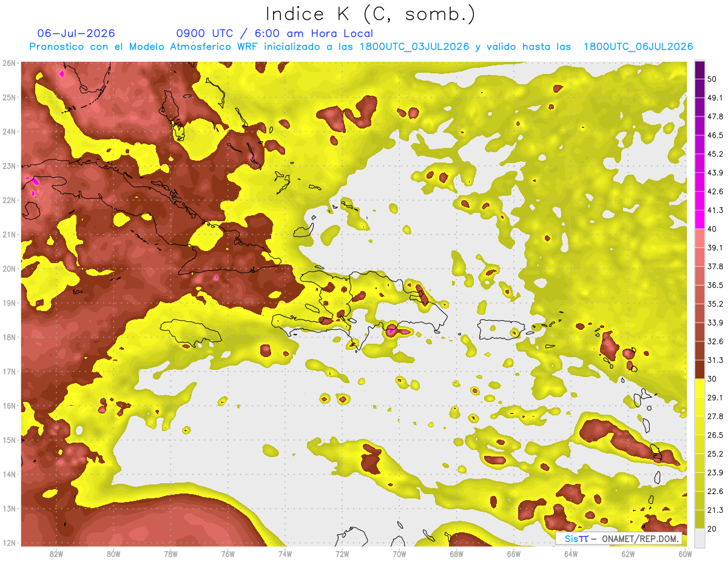Screen dimensions: 728x562
Task: Click the colorbar value 30
Action: pyautogui.click(x=712, y=379)
